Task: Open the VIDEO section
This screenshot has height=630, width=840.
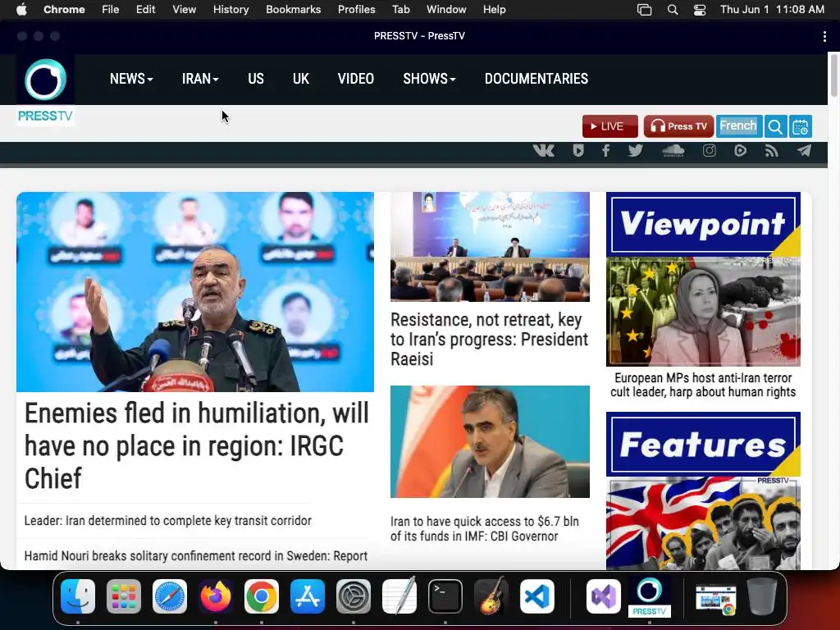Action: pyautogui.click(x=356, y=79)
